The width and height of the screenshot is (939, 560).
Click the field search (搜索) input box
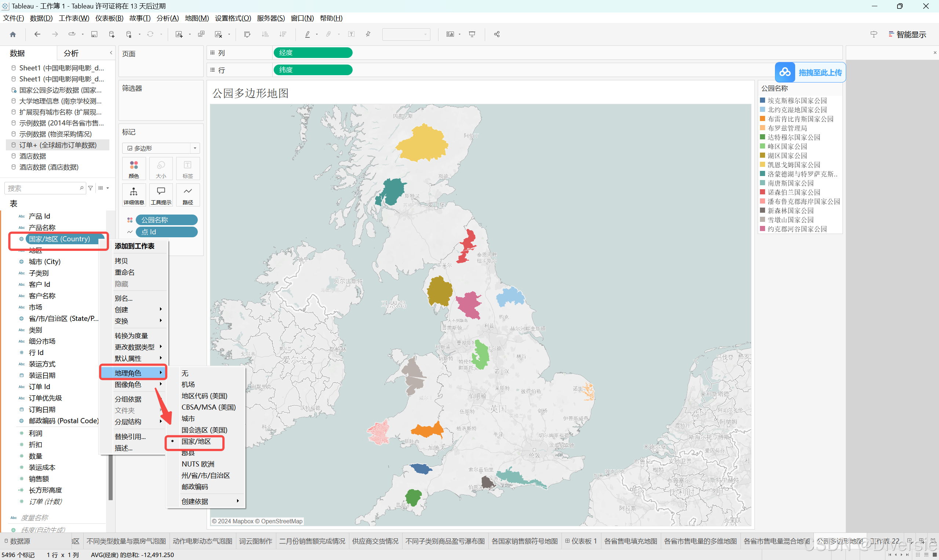click(42, 188)
